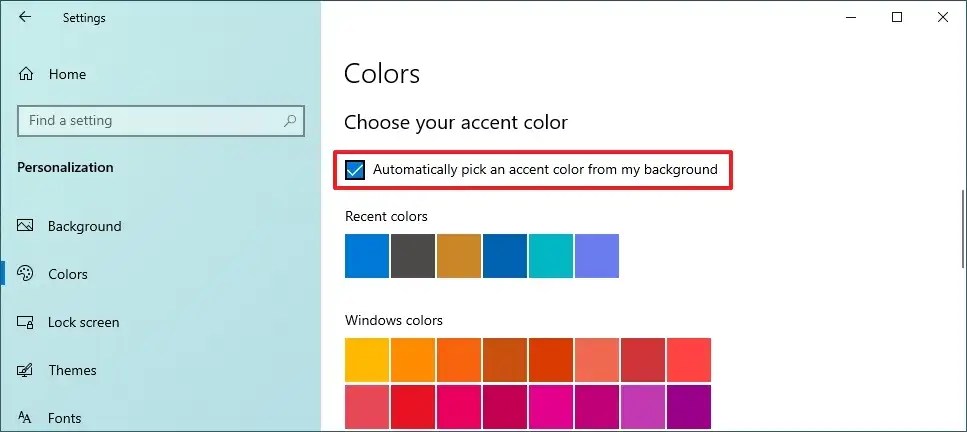The image size is (967, 432).
Task: Pick the last second-row Windows color
Action: 689,407
